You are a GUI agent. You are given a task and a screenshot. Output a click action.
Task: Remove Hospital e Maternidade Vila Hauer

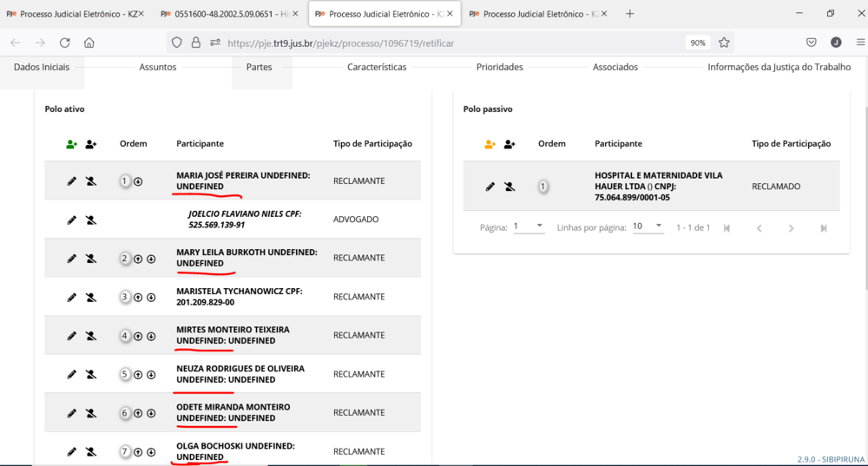click(510, 187)
